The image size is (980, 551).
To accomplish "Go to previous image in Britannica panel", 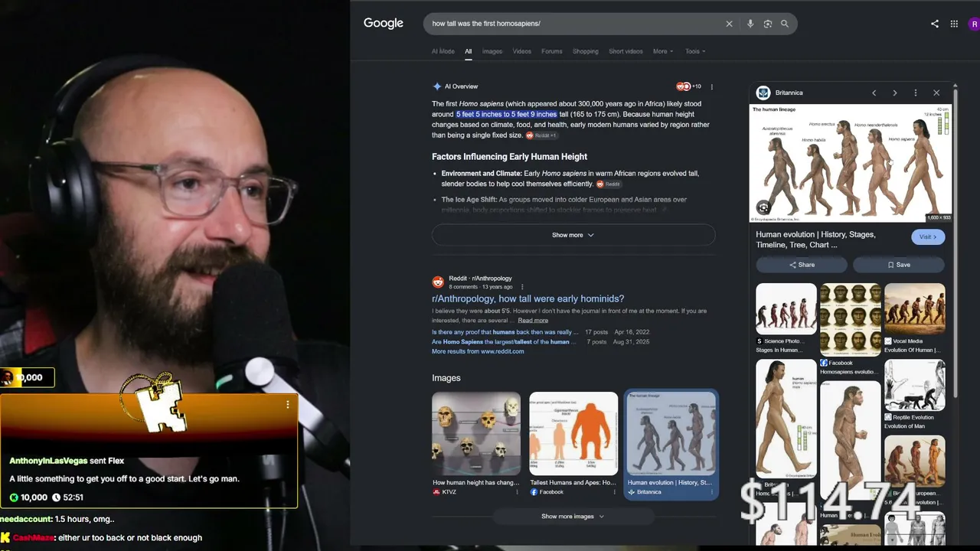I will pos(874,93).
